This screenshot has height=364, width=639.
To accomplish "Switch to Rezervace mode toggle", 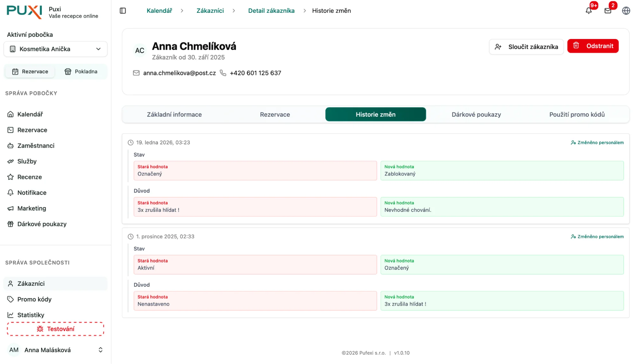I will click(x=30, y=72).
